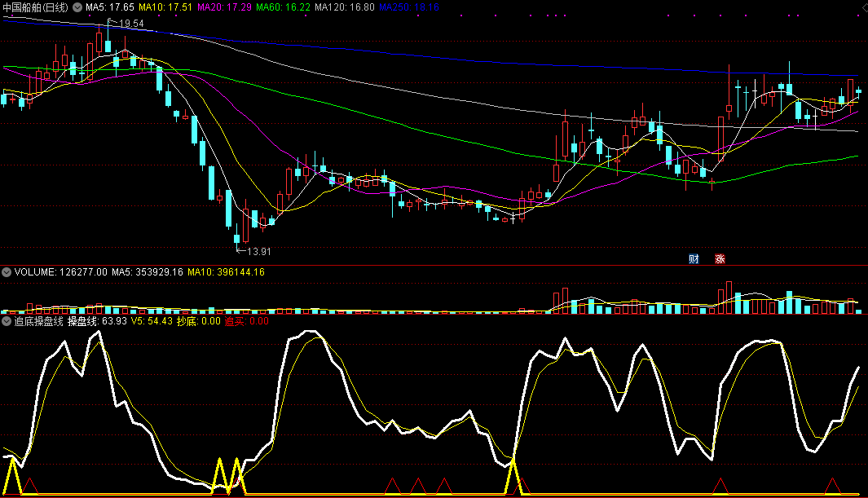The image size is (868, 498).
Task: Click the V5: 54.43 readout
Action: point(152,321)
